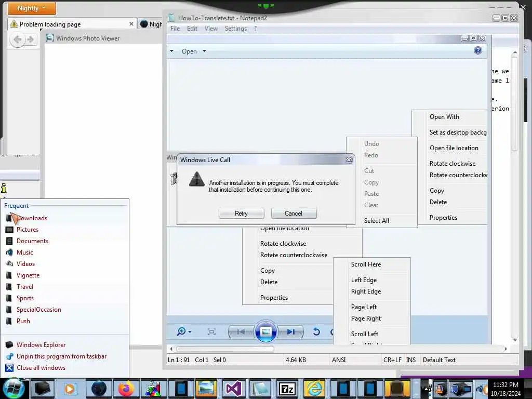Open the Visual Studio taskbar icon

[233, 389]
